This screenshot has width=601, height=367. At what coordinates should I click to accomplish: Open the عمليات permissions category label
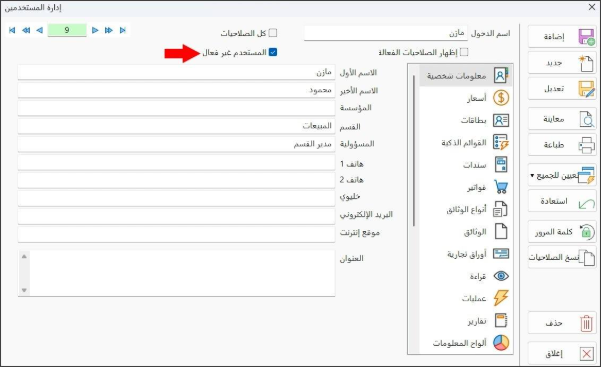[474, 298]
